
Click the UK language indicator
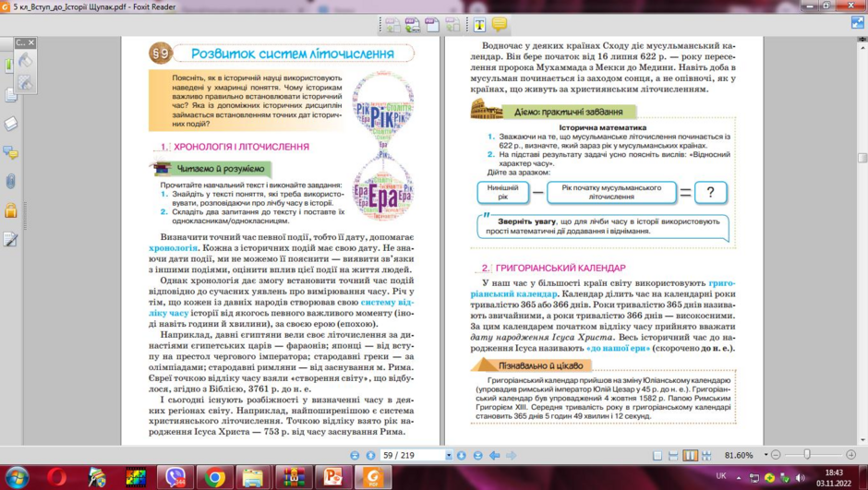721,475
